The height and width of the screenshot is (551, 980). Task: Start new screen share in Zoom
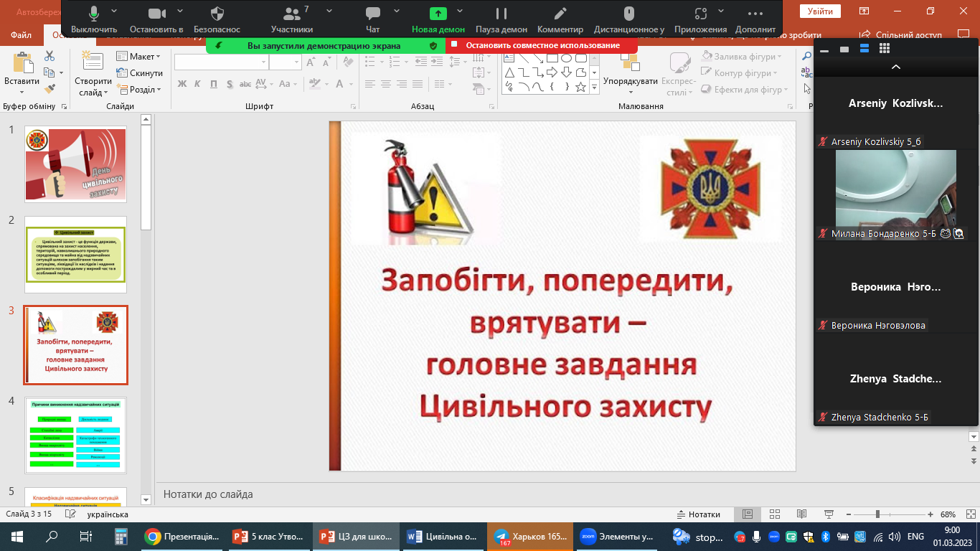[x=438, y=19]
